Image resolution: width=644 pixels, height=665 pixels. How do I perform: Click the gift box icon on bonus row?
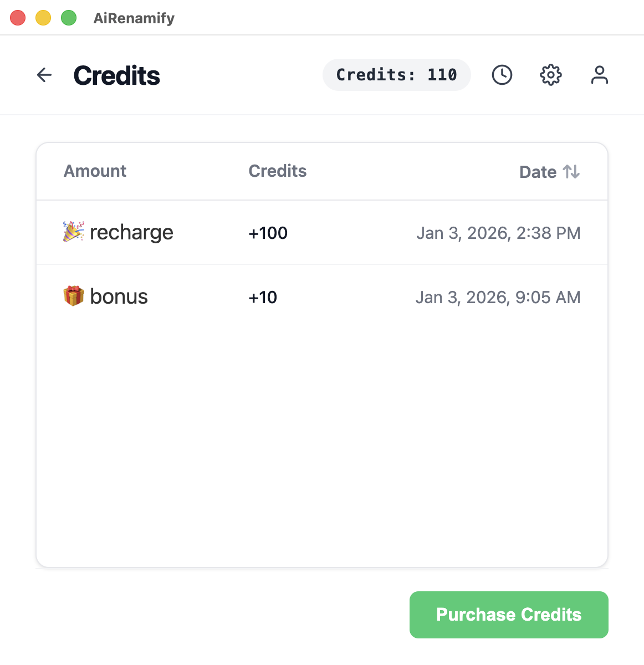(74, 296)
